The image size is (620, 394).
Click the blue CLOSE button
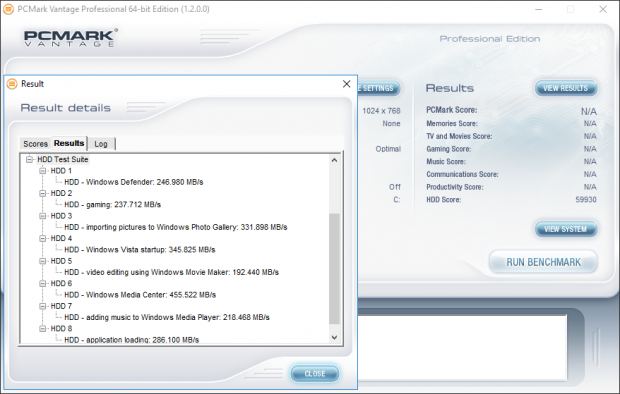(x=315, y=373)
